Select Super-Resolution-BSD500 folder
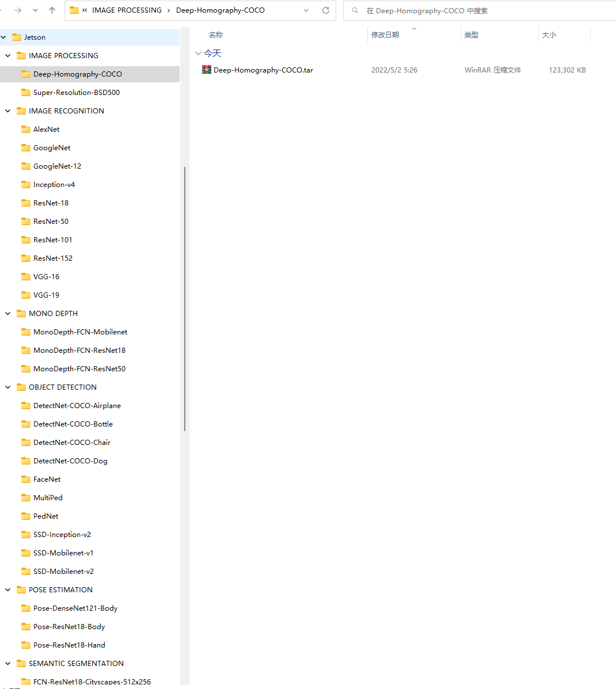The height and width of the screenshot is (689, 616). pos(77,93)
